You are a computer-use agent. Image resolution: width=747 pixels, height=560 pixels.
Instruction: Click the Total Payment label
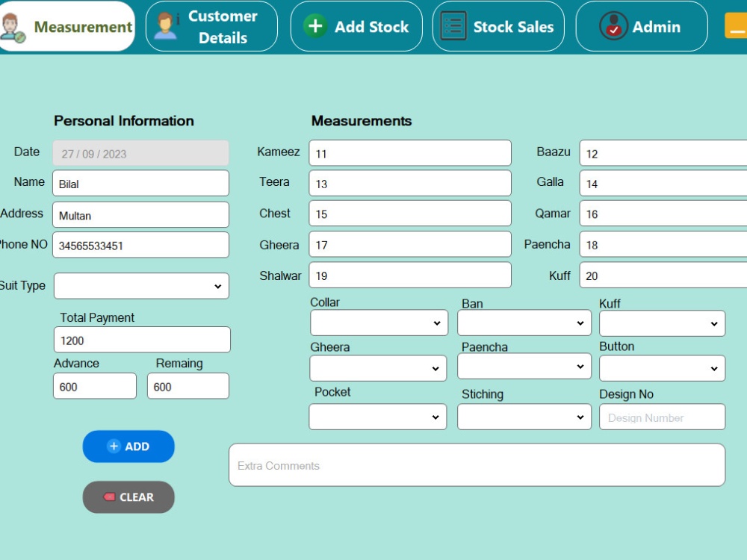click(x=97, y=317)
